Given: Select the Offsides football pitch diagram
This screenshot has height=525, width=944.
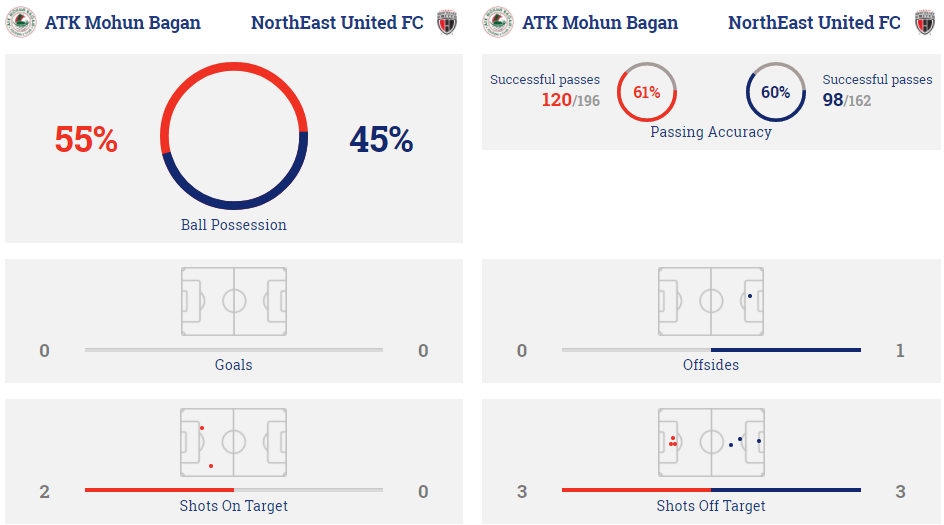Looking at the screenshot, I should click(x=711, y=301).
